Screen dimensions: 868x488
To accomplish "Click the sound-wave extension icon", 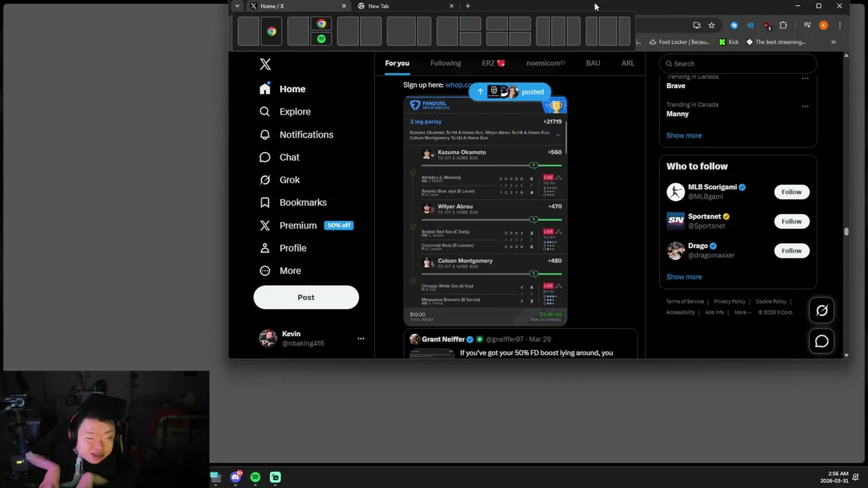I will point(750,25).
